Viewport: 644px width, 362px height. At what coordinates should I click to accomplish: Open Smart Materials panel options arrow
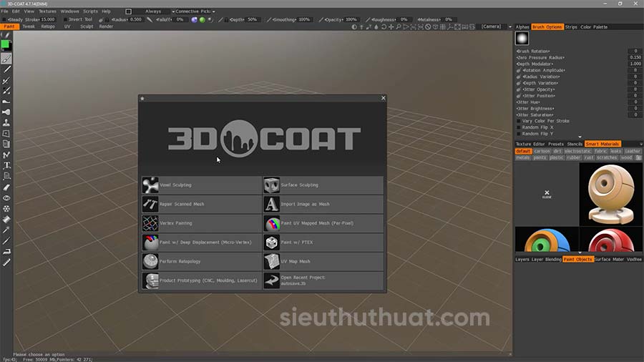640,144
